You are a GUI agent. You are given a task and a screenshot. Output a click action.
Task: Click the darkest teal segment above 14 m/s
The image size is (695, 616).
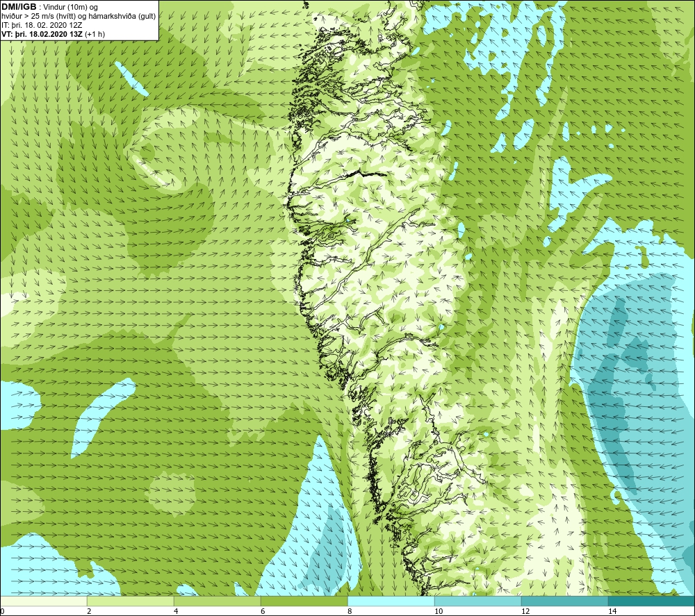point(651,601)
